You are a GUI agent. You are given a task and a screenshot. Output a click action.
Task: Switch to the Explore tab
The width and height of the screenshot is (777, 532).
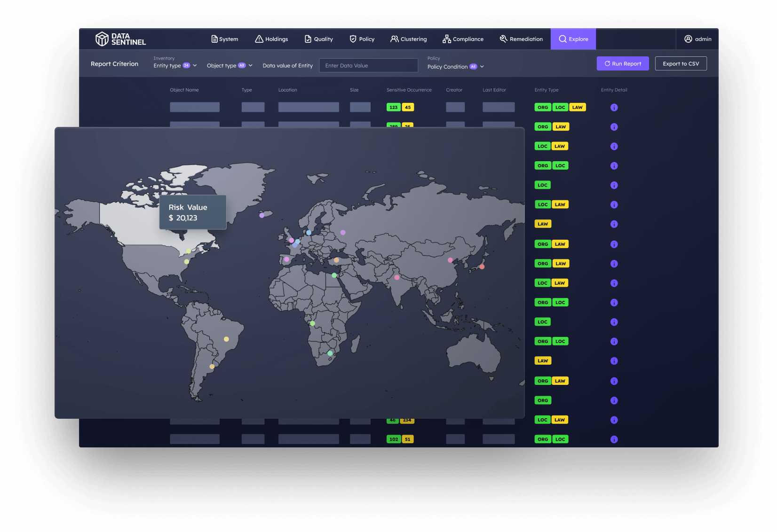pyautogui.click(x=573, y=39)
